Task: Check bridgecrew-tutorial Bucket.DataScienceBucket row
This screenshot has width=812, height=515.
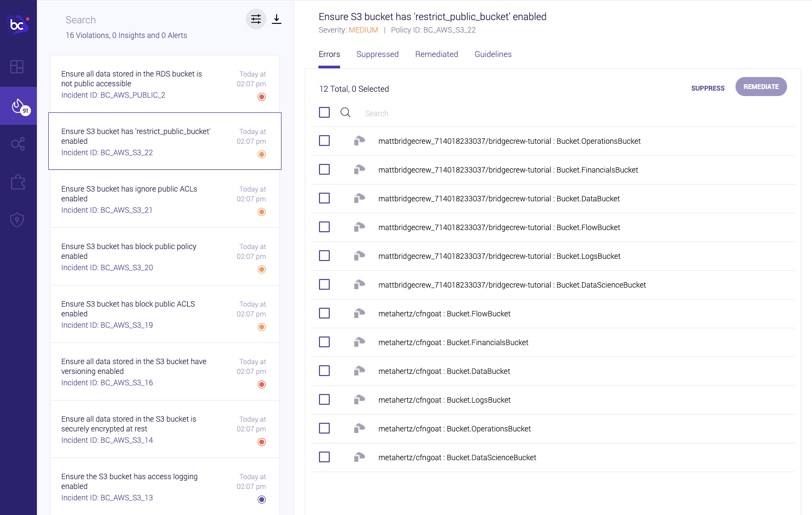Action: coord(324,284)
